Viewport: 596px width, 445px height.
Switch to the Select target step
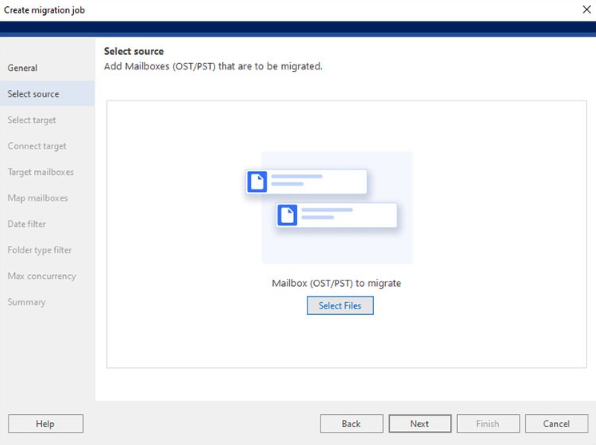[32, 120]
